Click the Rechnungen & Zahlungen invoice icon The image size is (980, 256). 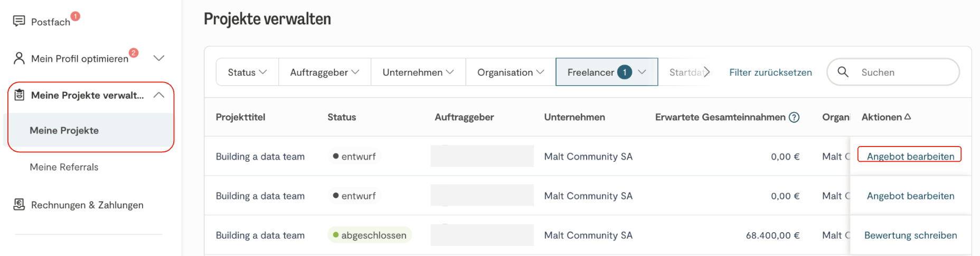click(19, 205)
